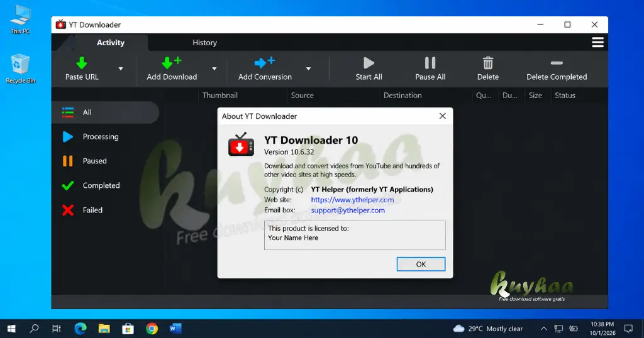Click the 'Version 10.6.32' text

point(289,152)
